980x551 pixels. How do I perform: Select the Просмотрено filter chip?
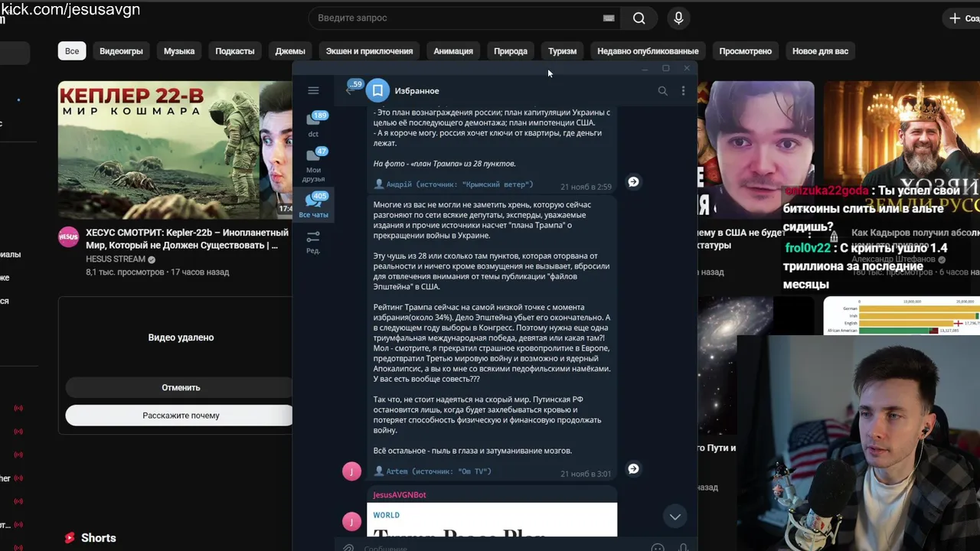pyautogui.click(x=745, y=51)
